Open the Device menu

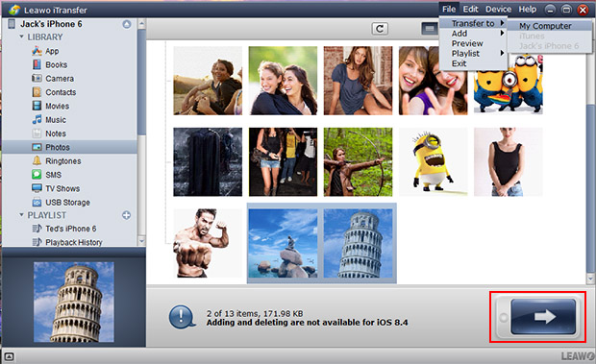point(498,9)
